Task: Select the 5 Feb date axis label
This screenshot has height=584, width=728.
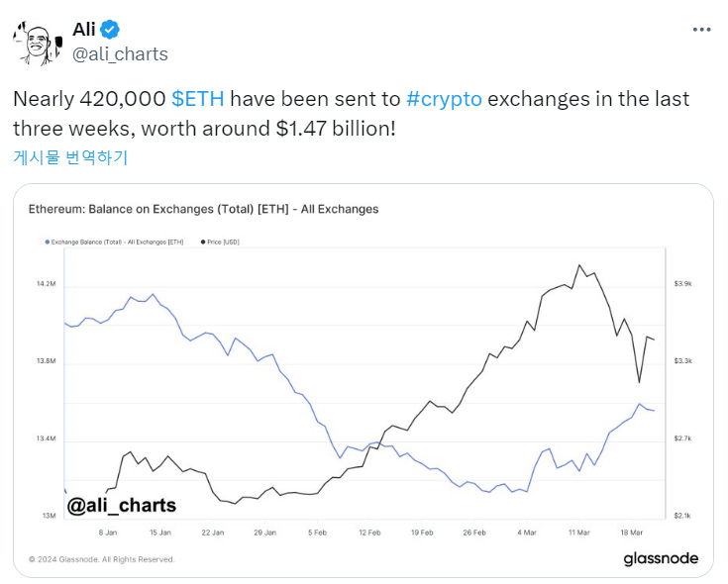Action: (317, 533)
